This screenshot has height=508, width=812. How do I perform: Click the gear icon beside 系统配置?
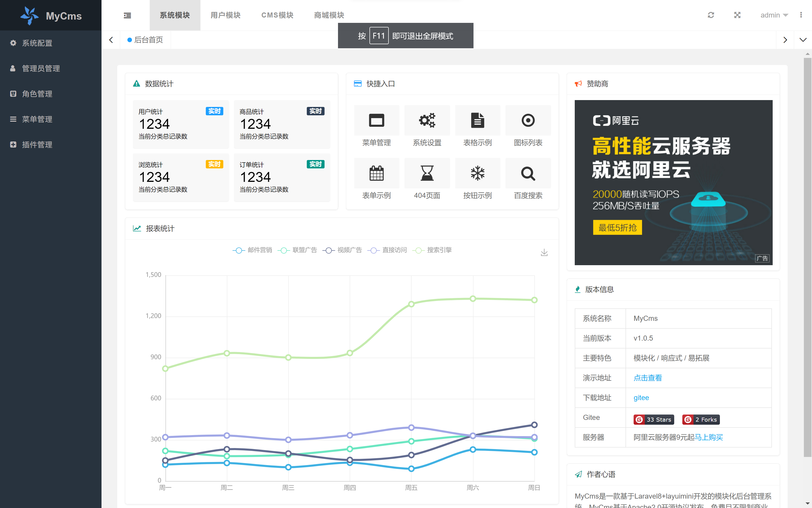coord(13,43)
